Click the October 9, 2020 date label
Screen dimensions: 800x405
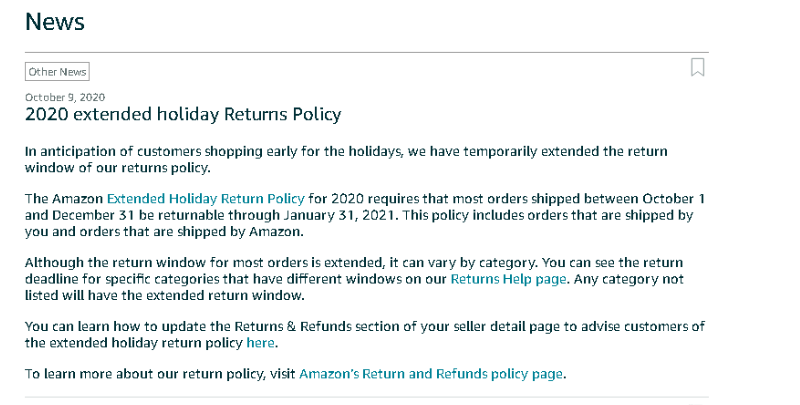point(65,97)
